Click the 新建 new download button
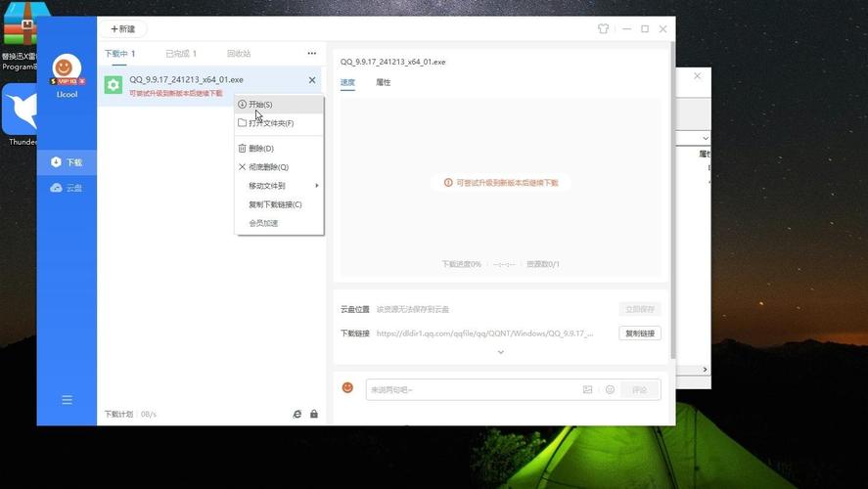 click(x=123, y=28)
